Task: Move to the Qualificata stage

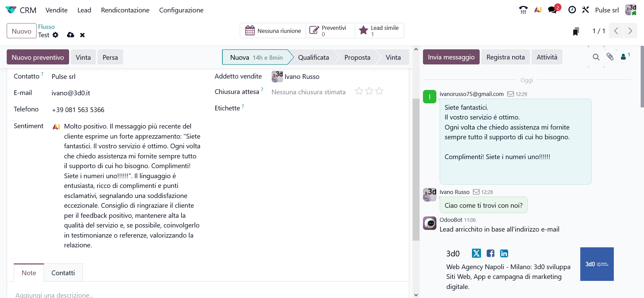Action: (313, 57)
